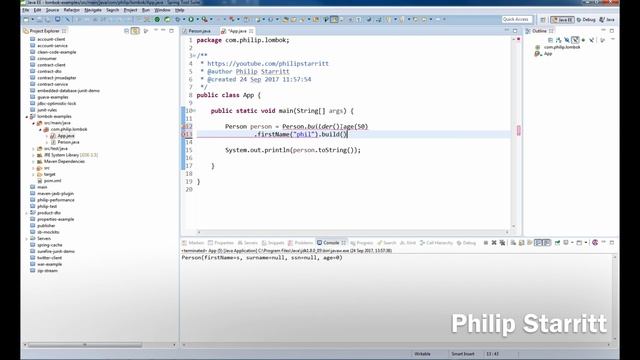Collapse all in Project Explorer toolbar
The height and width of the screenshot is (360, 640).
coord(127,31)
